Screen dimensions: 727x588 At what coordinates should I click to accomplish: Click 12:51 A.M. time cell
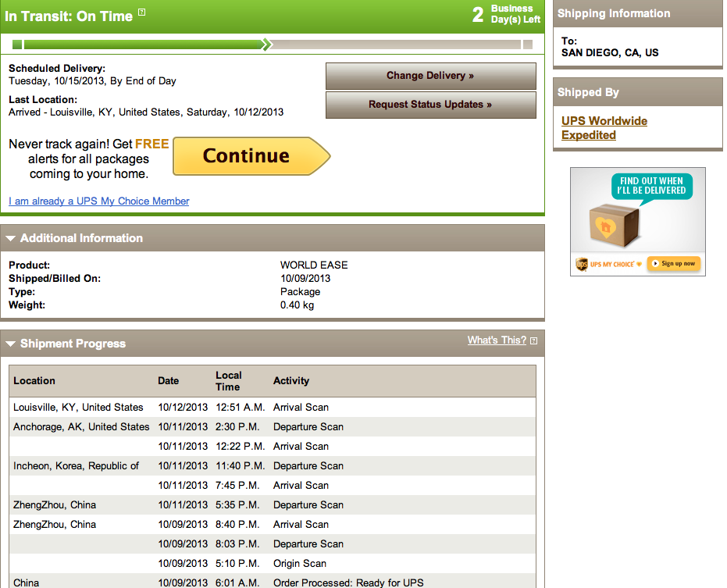tap(241, 407)
